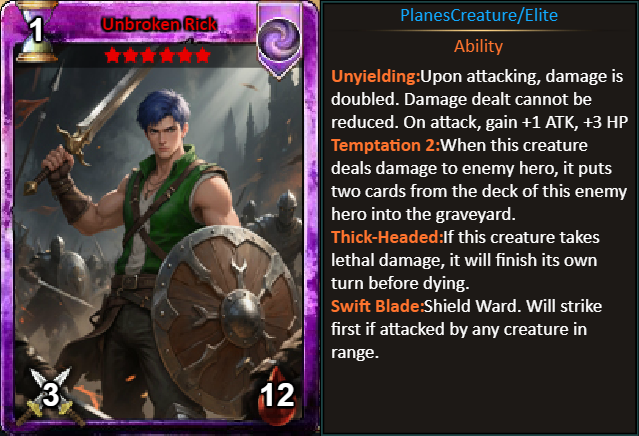Click the hourglass cost icon showing 1
This screenshot has width=639, height=436.
pos(35,31)
